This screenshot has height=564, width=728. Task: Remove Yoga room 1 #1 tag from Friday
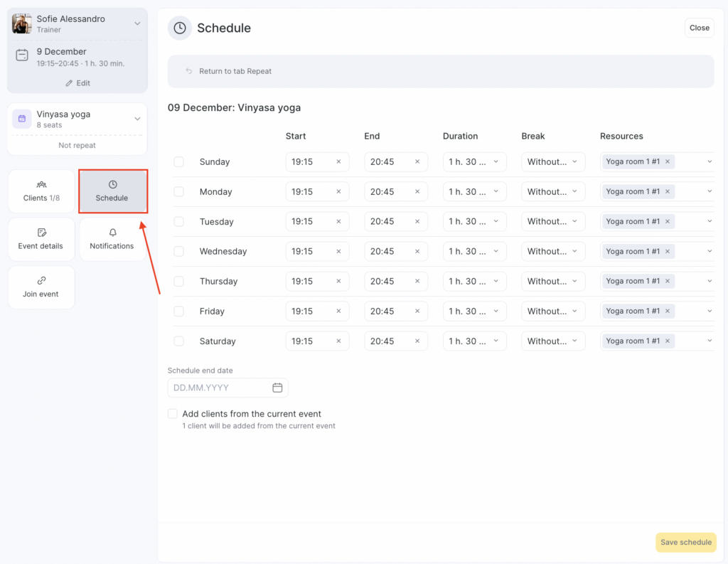click(668, 312)
